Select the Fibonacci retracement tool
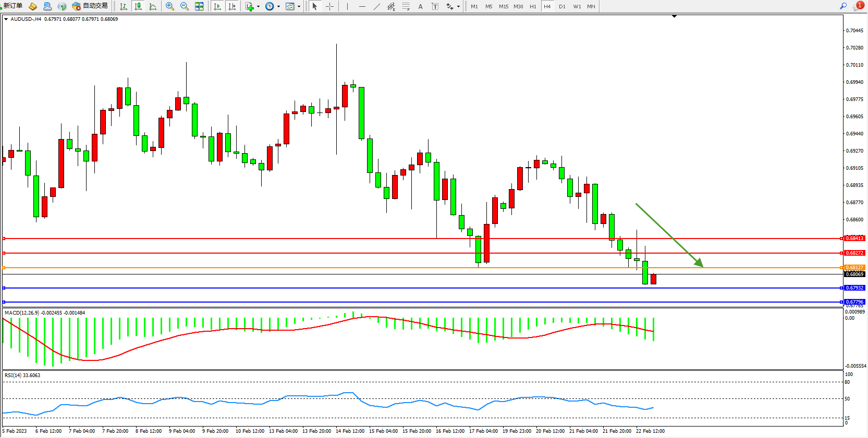Image resolution: width=868 pixels, height=438 pixels. pos(406,6)
